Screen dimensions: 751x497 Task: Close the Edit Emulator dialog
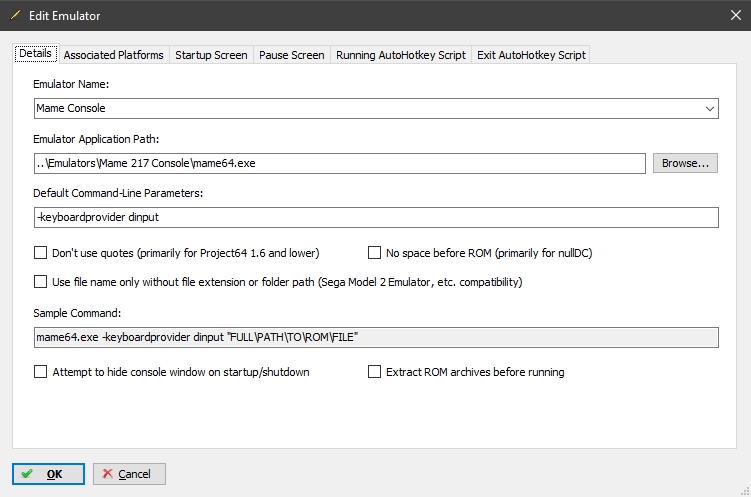click(x=736, y=15)
